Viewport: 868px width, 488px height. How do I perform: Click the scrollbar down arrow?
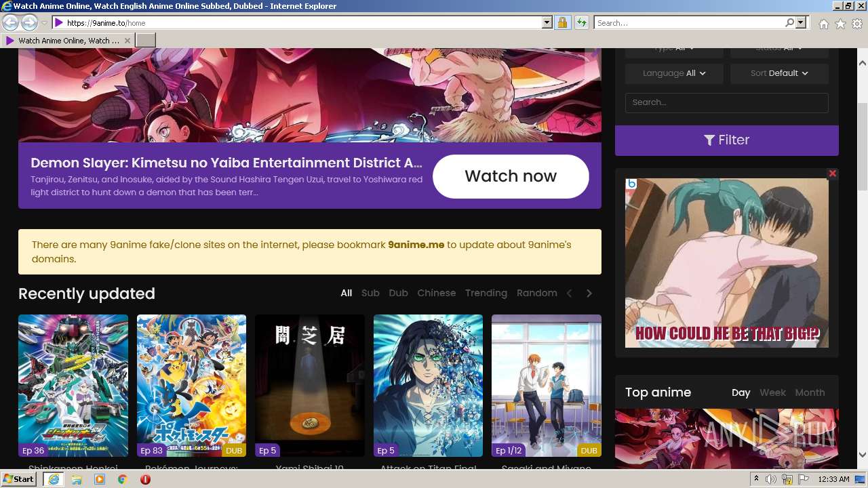coord(863,455)
